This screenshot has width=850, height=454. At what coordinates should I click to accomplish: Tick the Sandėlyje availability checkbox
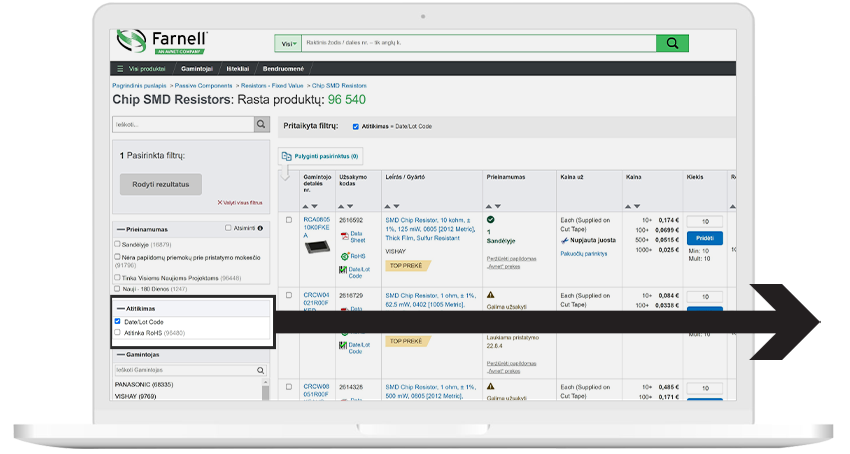click(118, 244)
